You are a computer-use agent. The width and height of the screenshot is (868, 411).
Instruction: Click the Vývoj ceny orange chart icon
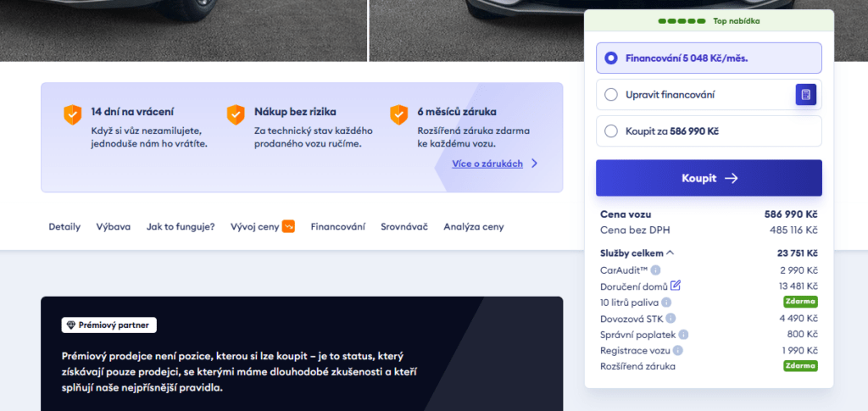click(288, 226)
